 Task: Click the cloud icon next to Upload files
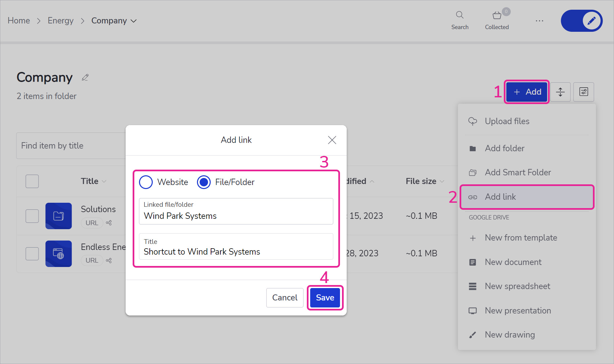point(473,121)
